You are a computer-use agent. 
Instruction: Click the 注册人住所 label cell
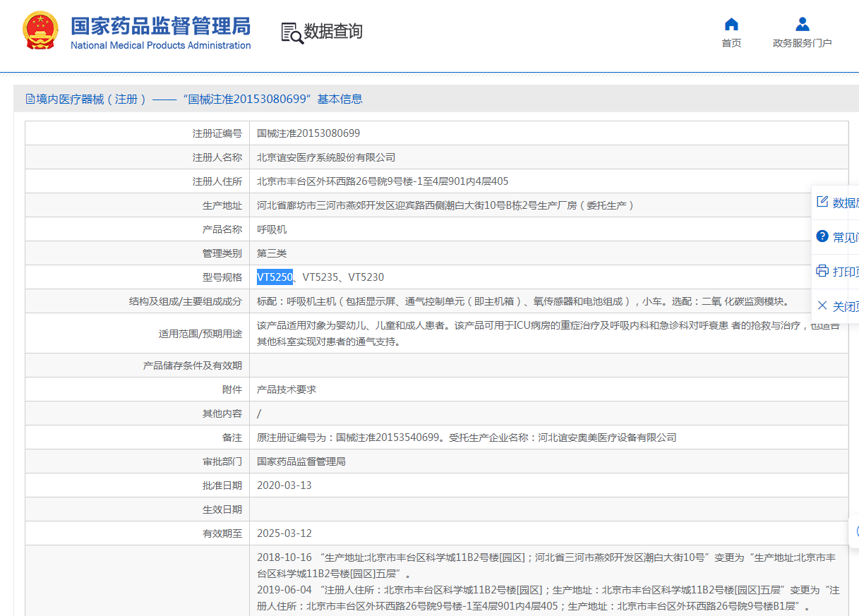pyautogui.click(x=138, y=181)
